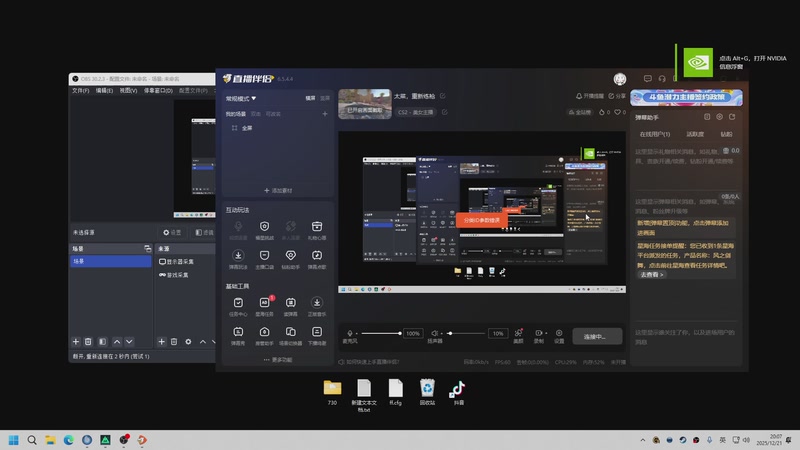
Task: Adjust the 扬声器 volume slider
Action: 466,333
